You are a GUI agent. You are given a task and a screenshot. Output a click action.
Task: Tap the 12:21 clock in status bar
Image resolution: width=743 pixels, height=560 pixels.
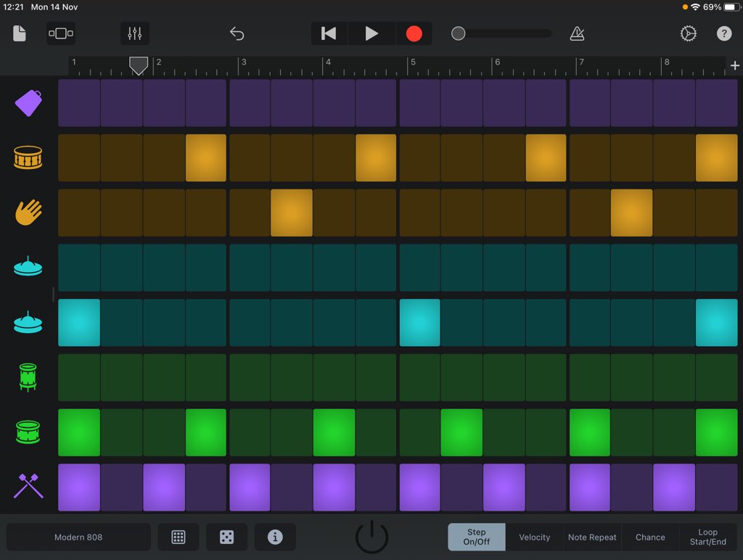point(13,7)
